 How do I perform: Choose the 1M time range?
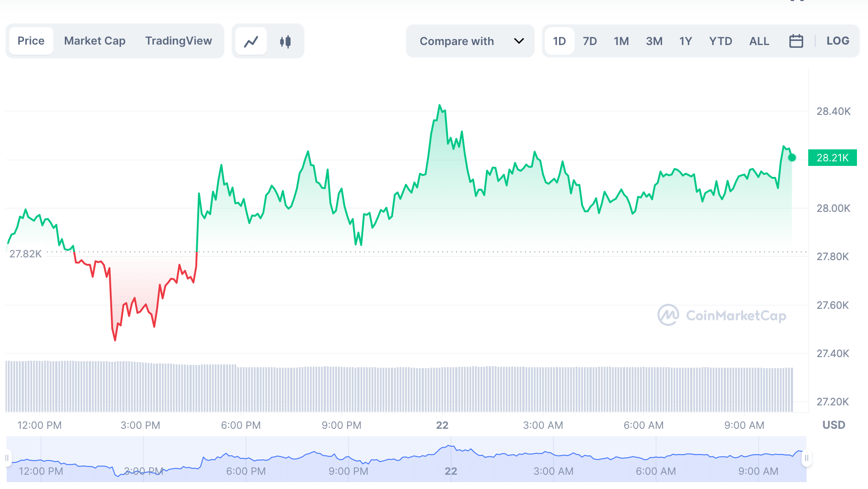(x=621, y=41)
